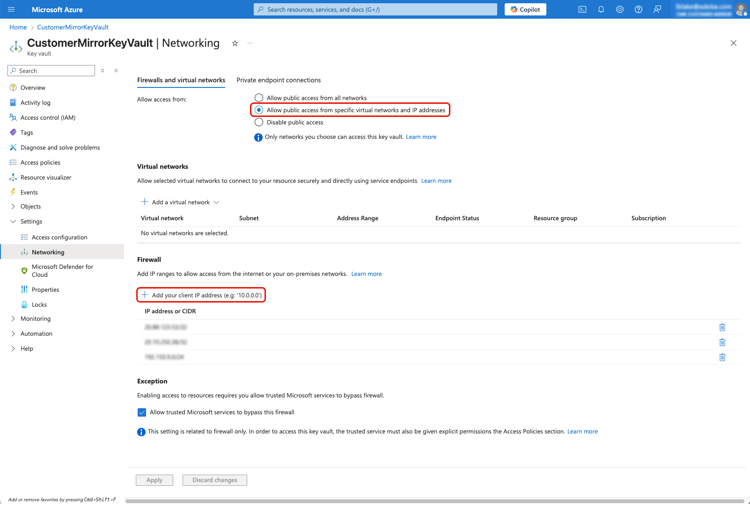Click Microsoft Azure portal title
The height and width of the screenshot is (505, 750).
[57, 10]
